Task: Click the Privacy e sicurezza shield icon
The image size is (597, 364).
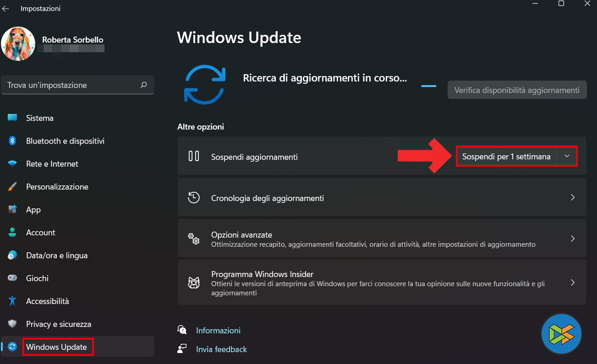Action: click(12, 324)
